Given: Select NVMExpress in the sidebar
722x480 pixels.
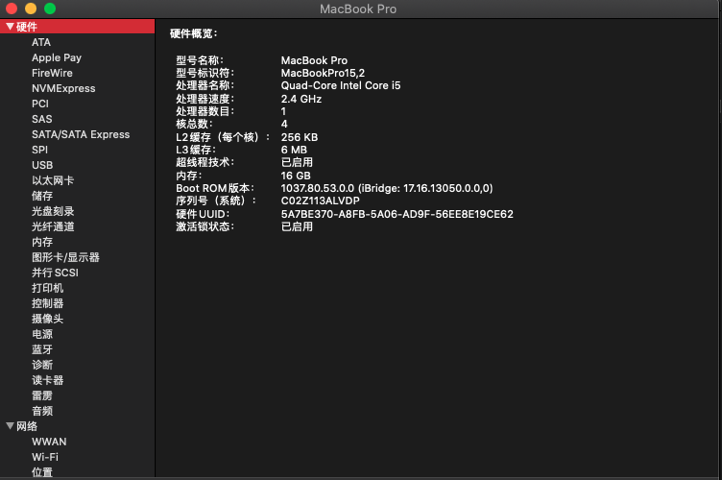Looking at the screenshot, I should tap(64, 88).
